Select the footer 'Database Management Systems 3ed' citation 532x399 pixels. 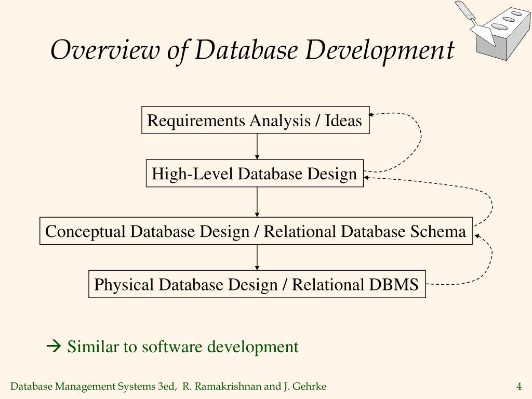coord(168,387)
